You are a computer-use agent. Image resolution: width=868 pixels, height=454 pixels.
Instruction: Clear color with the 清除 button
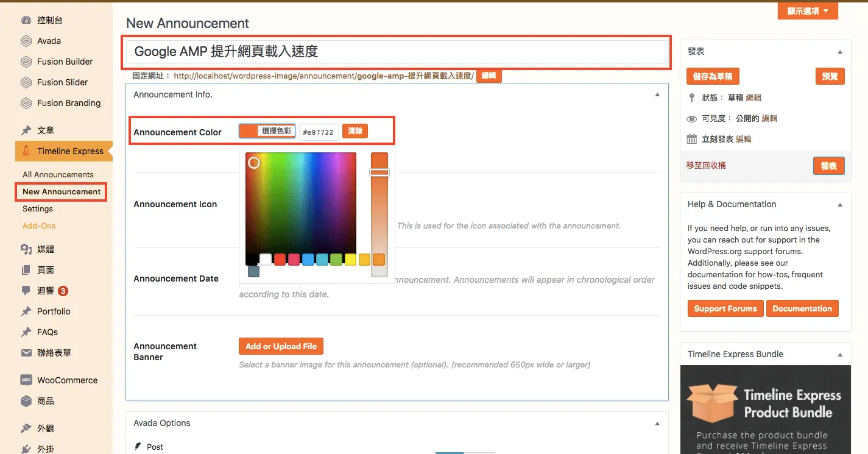pyautogui.click(x=355, y=131)
